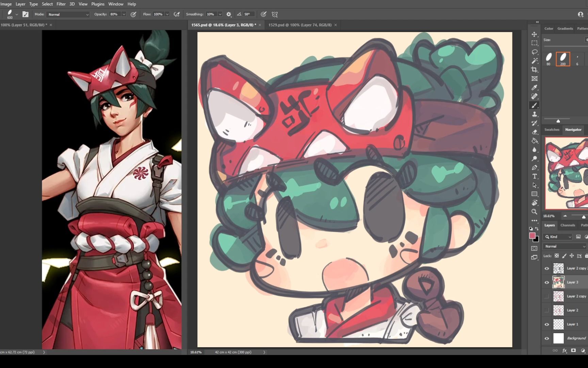Open layer blend mode Normal dropdown
The height and width of the screenshot is (368, 588).
point(565,246)
